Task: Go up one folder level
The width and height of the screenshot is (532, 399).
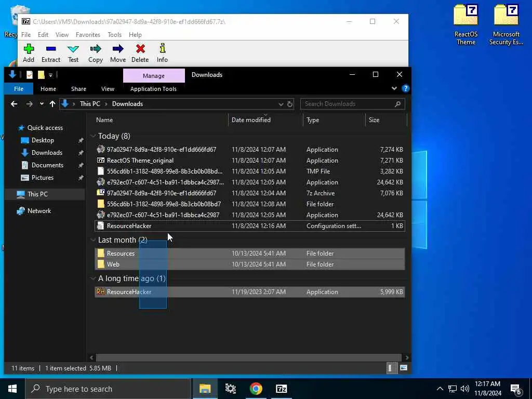Action: point(52,104)
